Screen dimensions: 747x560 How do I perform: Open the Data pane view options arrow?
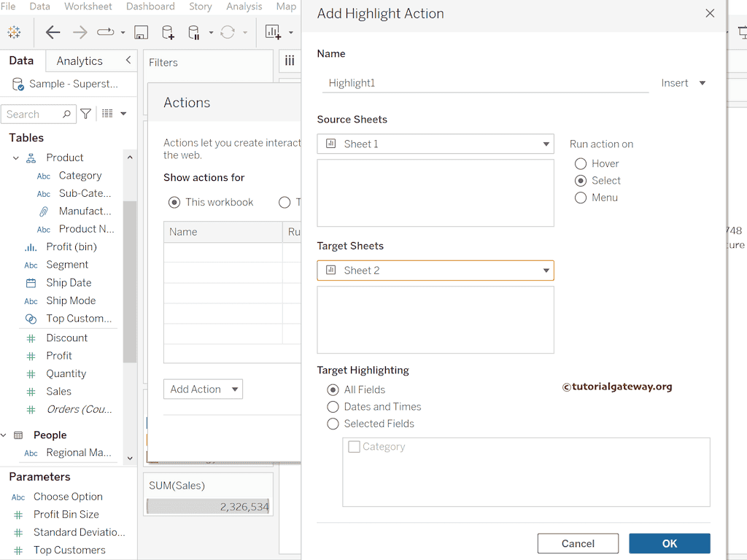[123, 114]
